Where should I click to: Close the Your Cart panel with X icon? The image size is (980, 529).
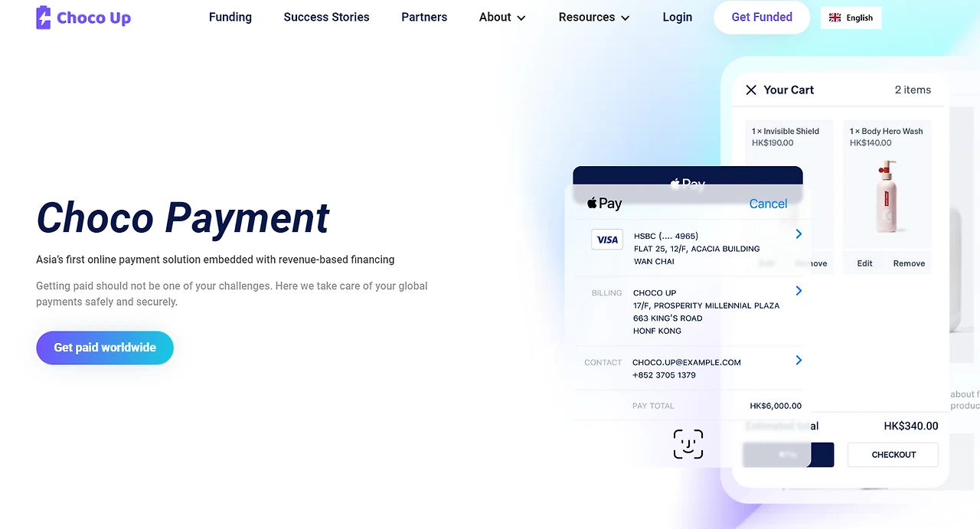click(x=751, y=90)
